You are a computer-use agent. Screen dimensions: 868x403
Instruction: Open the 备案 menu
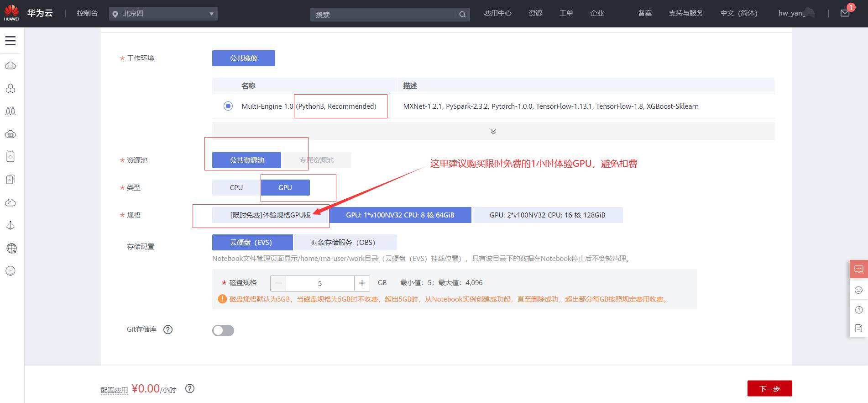point(645,13)
